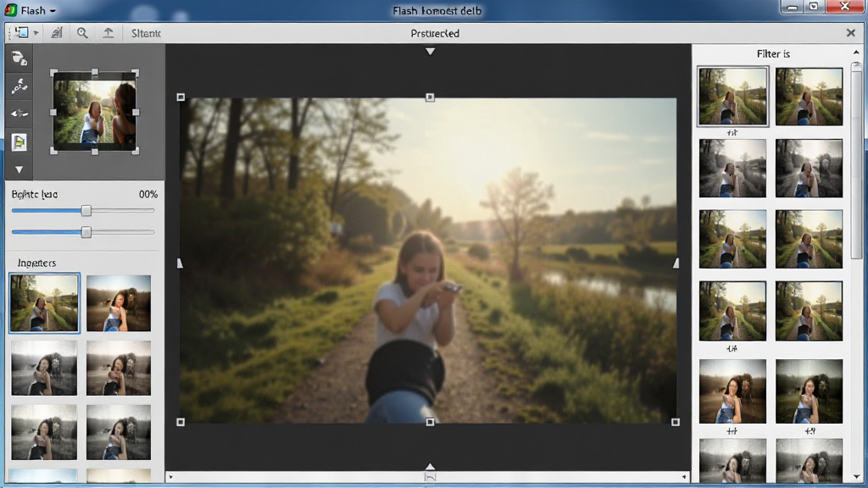Select the paint bucket tool in the left sidebar
Image resolution: width=868 pixels, height=488 pixels.
19,58
